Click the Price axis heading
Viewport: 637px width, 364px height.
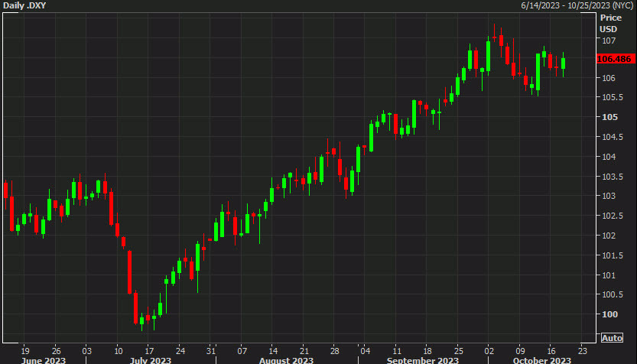tap(611, 18)
